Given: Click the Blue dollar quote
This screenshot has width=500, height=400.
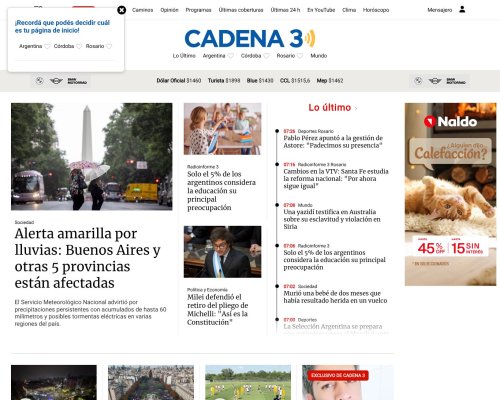Looking at the screenshot, I should click(x=260, y=81).
